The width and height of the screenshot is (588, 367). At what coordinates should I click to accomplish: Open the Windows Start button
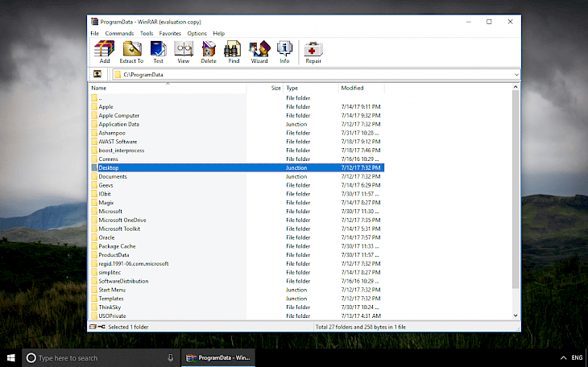click(x=11, y=358)
